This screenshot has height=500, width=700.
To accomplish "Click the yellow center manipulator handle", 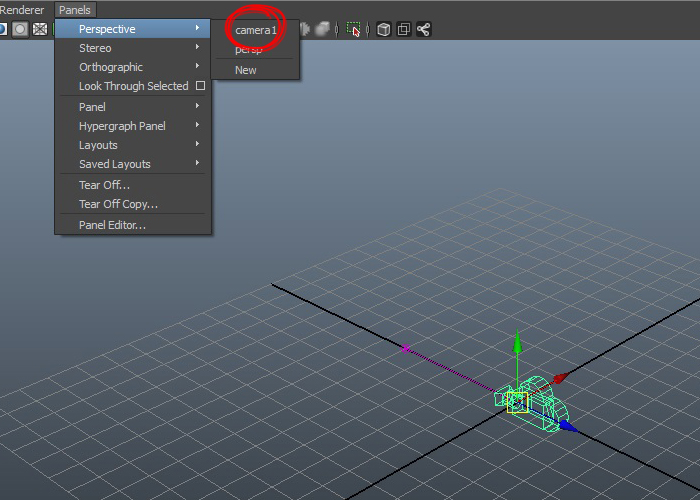I will point(517,403).
